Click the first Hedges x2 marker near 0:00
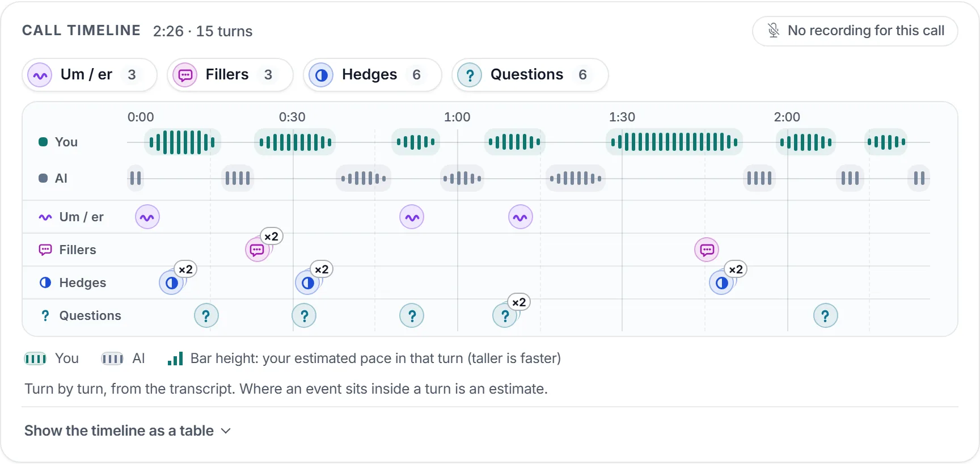Screen dimensions: 980x464 click(172, 282)
